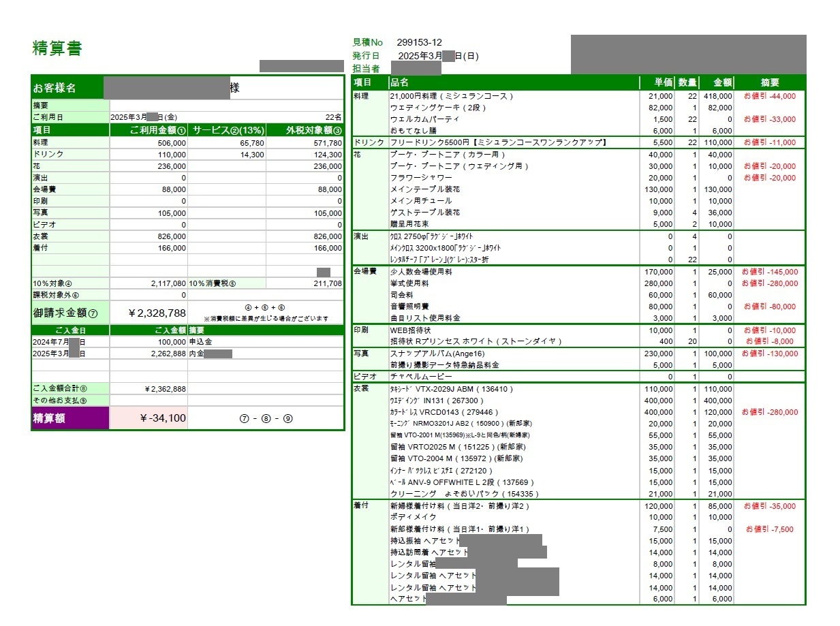Click the お値引 -80,000 note
Viewport: 840px width, 626px height.
pos(770,307)
